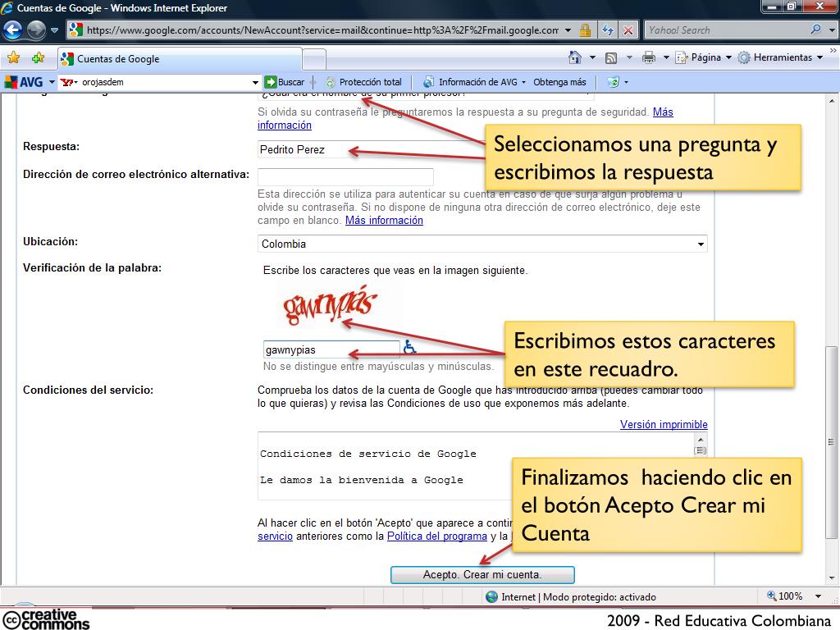
Task: Open the Política del programa link
Action: click(x=437, y=536)
